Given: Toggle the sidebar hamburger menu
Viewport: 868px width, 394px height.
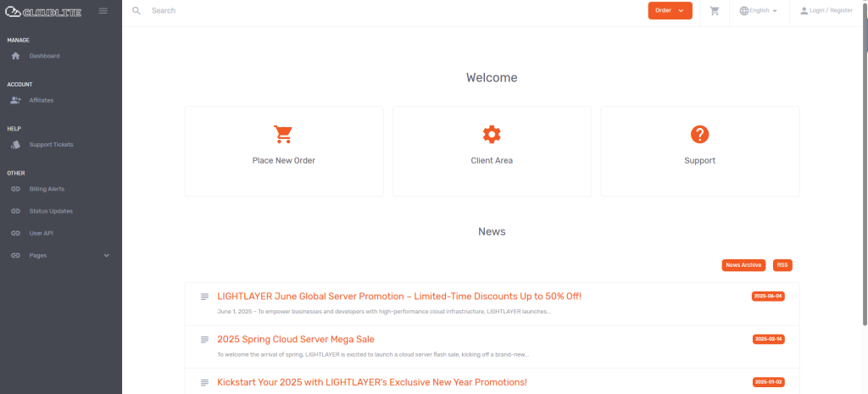Looking at the screenshot, I should click(103, 11).
